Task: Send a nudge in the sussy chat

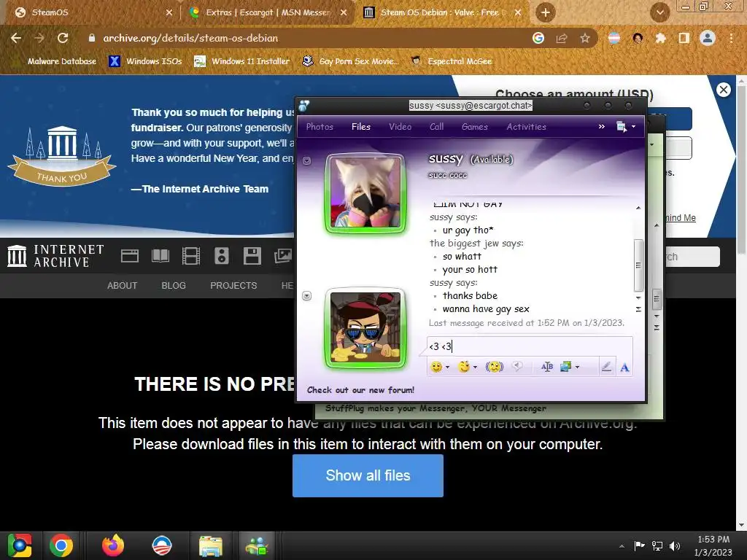Action: [x=495, y=367]
